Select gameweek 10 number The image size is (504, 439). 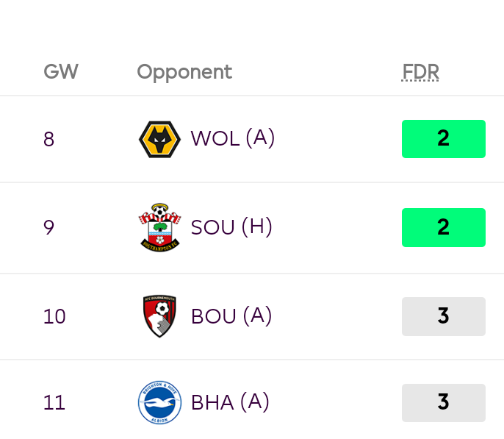pos(54,316)
